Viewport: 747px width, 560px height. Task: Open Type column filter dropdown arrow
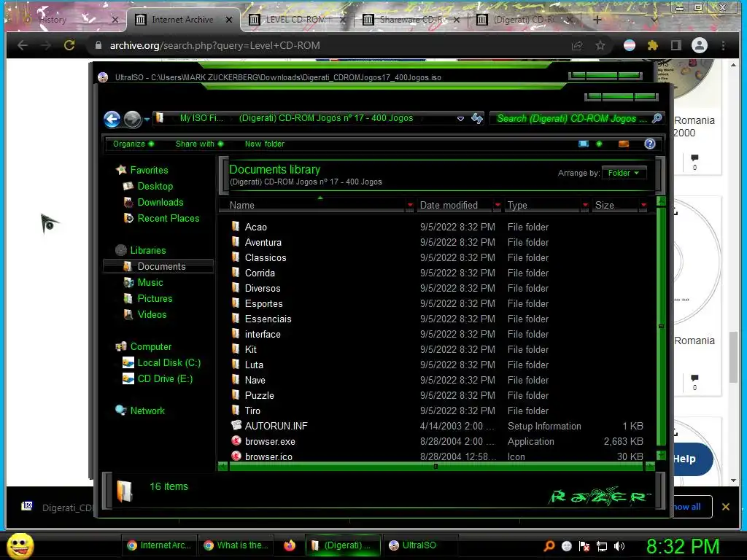[x=585, y=205]
